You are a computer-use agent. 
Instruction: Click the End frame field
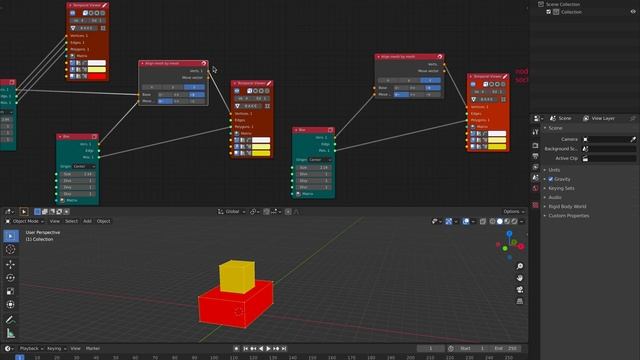point(506,349)
